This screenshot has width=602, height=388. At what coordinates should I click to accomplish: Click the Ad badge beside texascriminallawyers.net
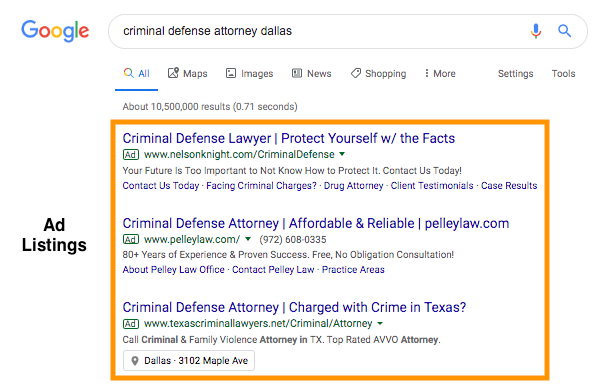(x=131, y=324)
